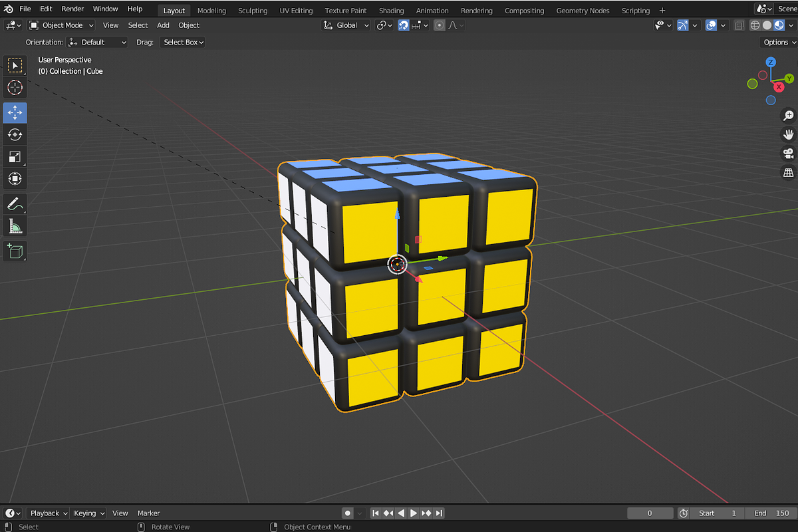The width and height of the screenshot is (798, 532).
Task: Open the timeline Marker menu
Action: coord(149,513)
